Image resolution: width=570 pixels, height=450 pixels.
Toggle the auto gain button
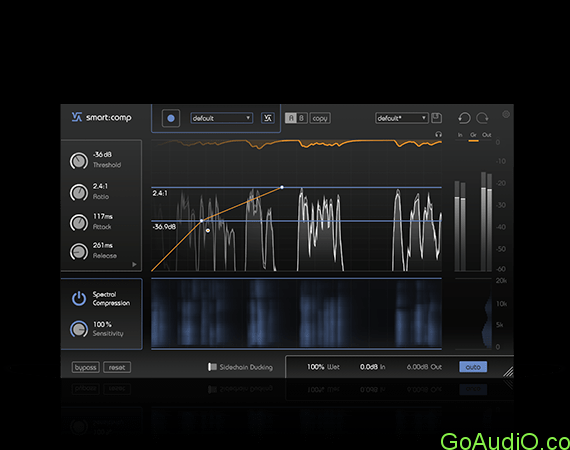pos(473,367)
